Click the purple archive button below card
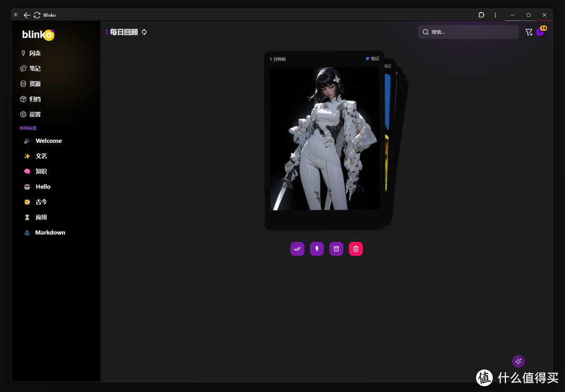 click(336, 249)
